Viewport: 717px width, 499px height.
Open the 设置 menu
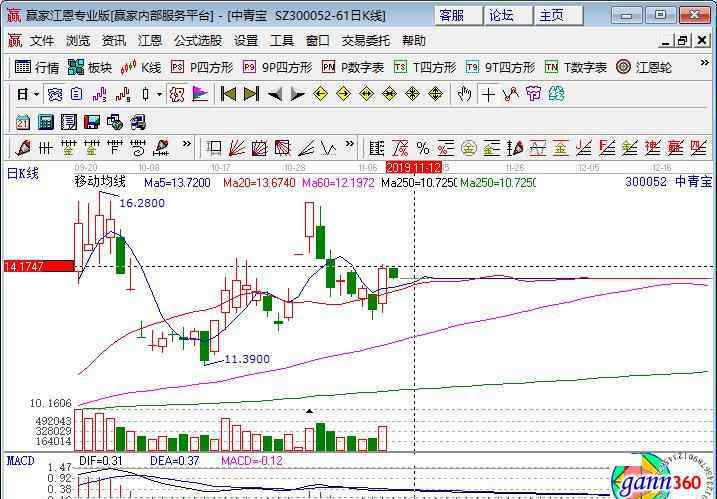click(246, 41)
